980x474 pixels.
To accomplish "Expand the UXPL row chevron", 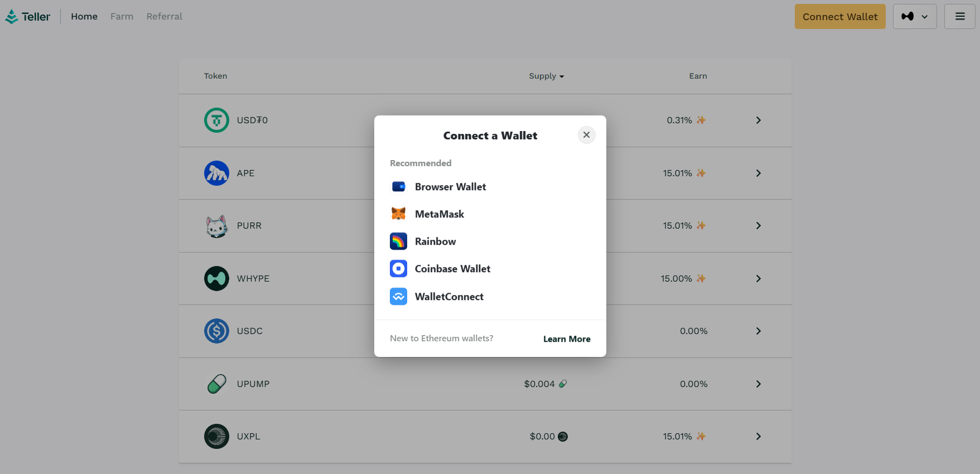I will (x=758, y=437).
